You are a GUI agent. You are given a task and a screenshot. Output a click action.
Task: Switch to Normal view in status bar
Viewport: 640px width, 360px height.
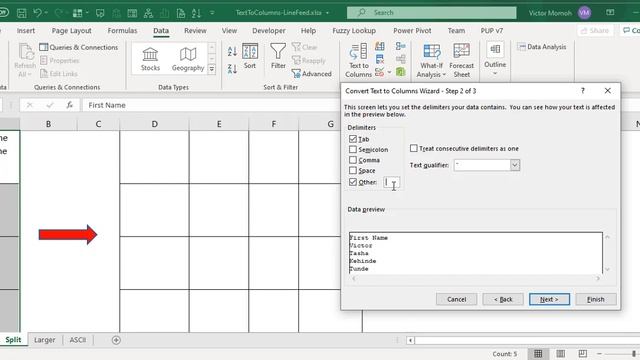tap(538, 354)
